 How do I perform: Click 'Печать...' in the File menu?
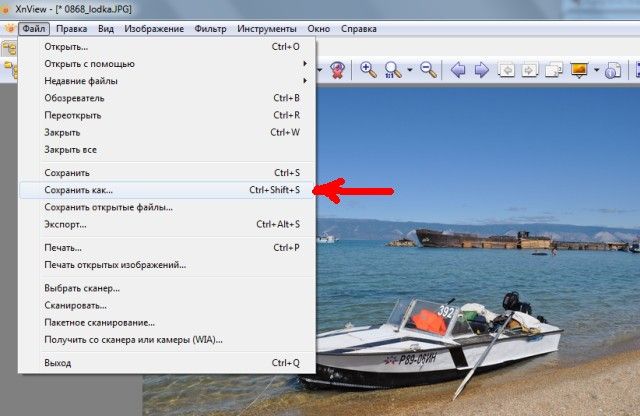click(63, 247)
